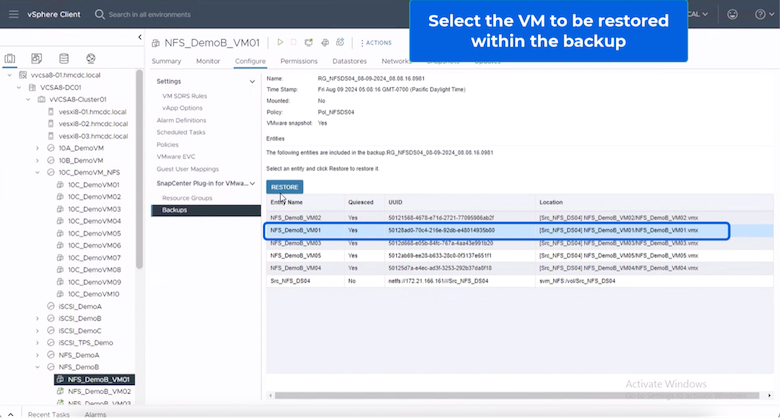Open the help question mark menu
The width and height of the screenshot is (780, 420).
(760, 14)
